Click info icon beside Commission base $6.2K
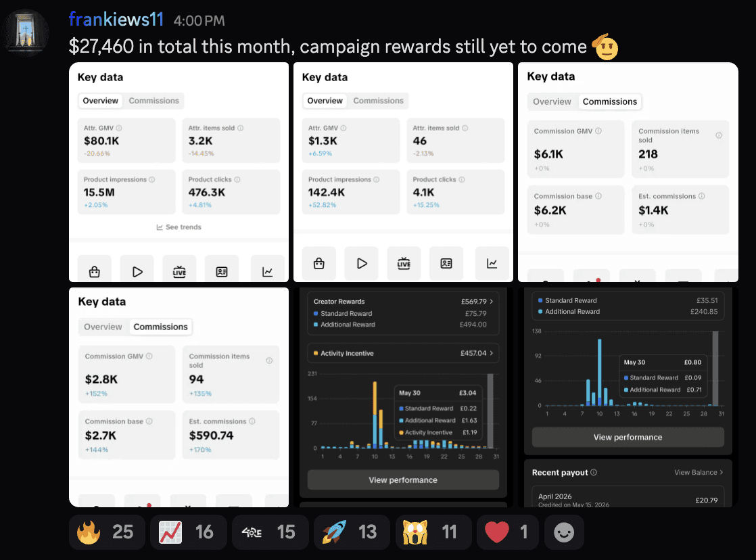 tap(598, 196)
